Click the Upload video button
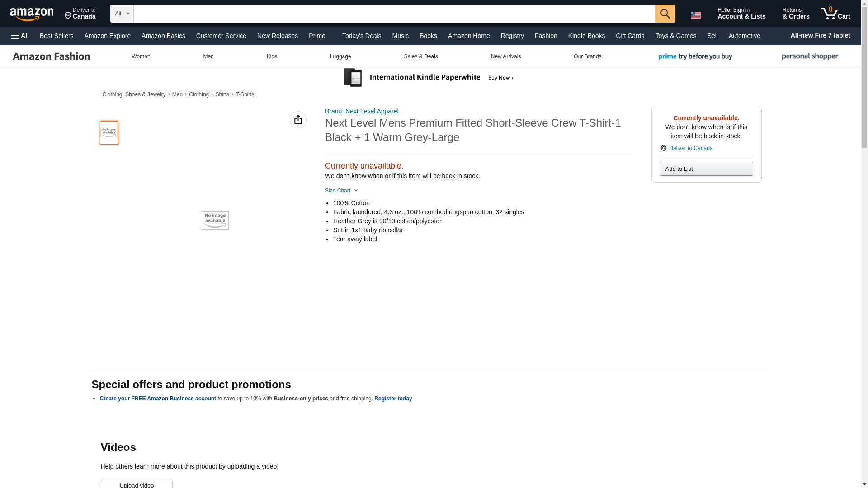The height and width of the screenshot is (488, 868). pos(137,484)
